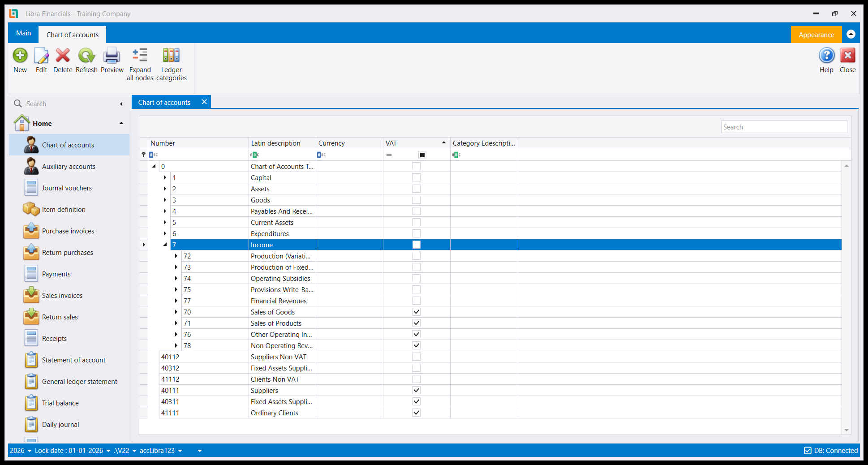Screen dimensions: 868x465
Task: Close the Chart of accounts document tab
Action: click(204, 102)
